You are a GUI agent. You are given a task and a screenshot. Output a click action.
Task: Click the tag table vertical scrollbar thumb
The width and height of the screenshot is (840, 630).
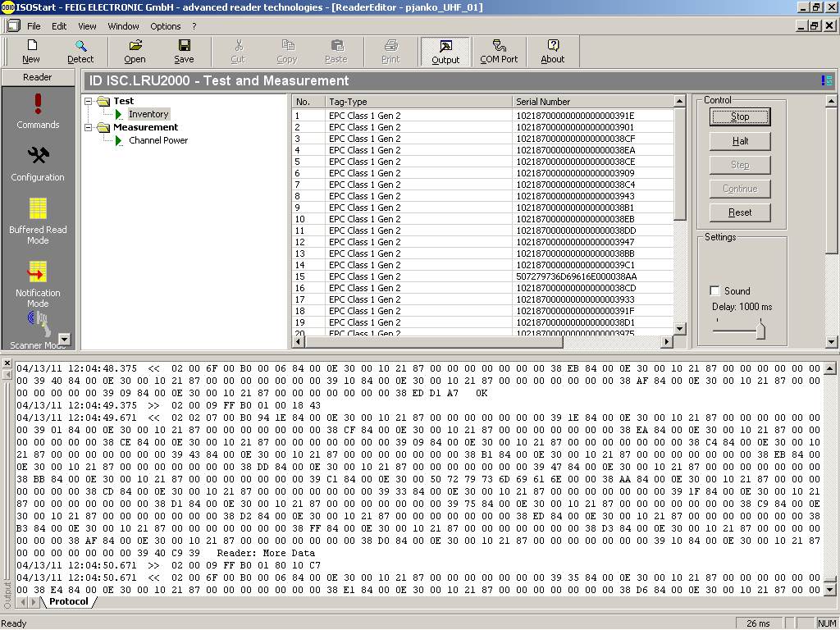[x=679, y=163]
